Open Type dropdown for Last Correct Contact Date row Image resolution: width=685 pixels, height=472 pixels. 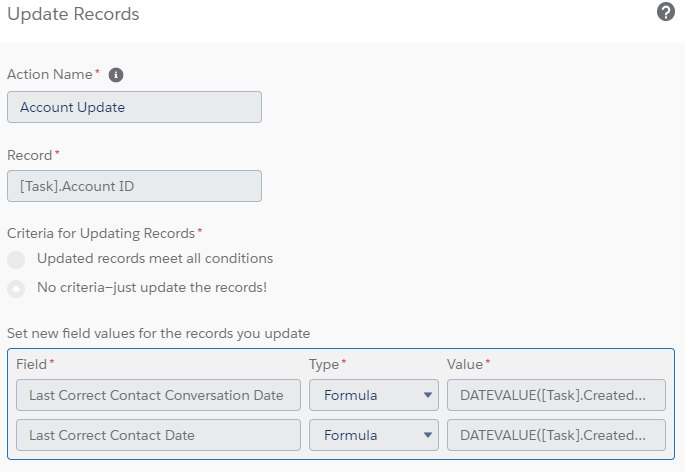click(x=373, y=435)
